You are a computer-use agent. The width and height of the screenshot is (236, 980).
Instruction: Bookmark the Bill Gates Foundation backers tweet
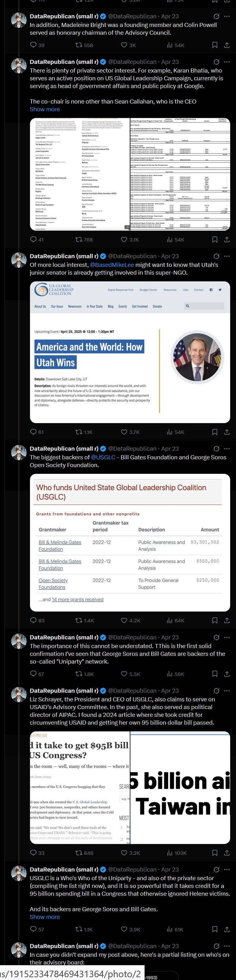(x=215, y=620)
